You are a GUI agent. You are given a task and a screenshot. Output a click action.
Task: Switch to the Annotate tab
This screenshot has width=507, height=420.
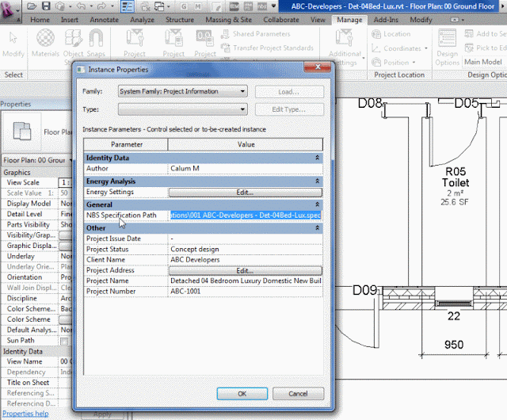(x=104, y=20)
